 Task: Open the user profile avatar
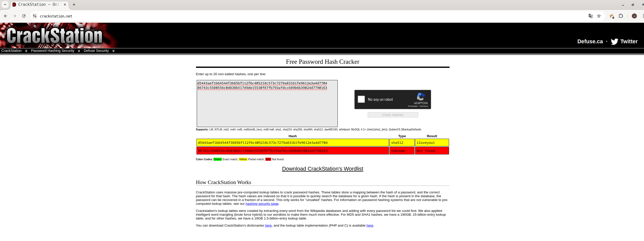[634, 16]
